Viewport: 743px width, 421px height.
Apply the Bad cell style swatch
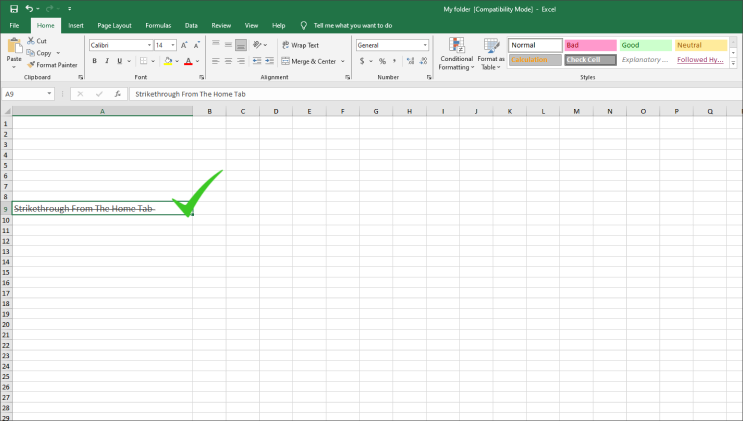coord(590,45)
